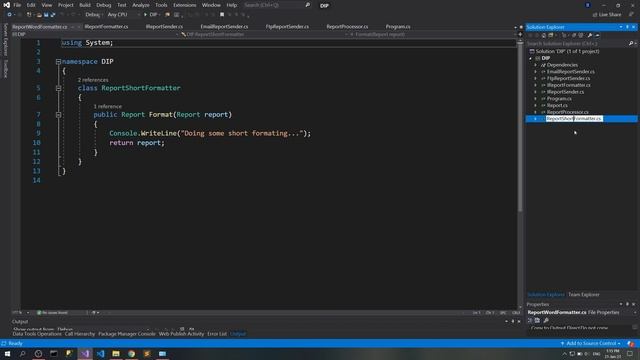
Task: Click the Solution Explorer search magnifier icon
Action: click(631, 43)
